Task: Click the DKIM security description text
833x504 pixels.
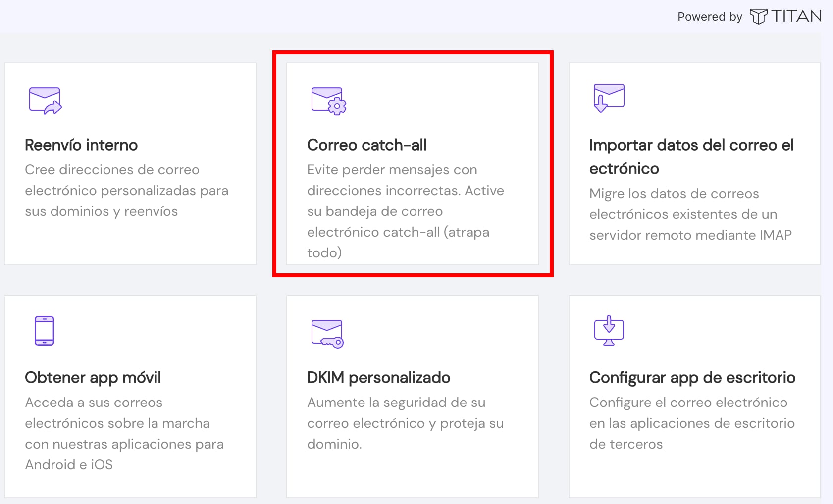Action: coord(405,423)
